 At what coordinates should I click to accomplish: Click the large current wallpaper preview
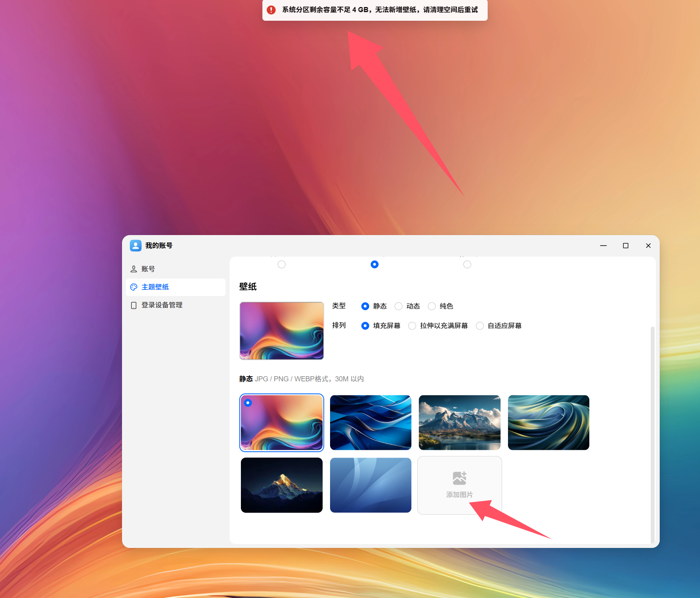coord(282,330)
